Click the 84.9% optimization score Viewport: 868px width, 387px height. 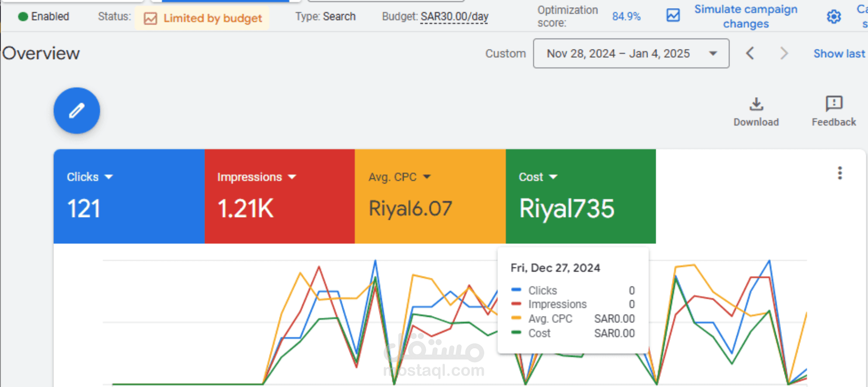tap(626, 16)
